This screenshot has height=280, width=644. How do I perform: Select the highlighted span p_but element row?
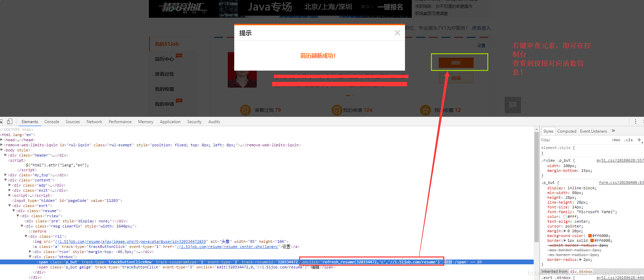267,262
